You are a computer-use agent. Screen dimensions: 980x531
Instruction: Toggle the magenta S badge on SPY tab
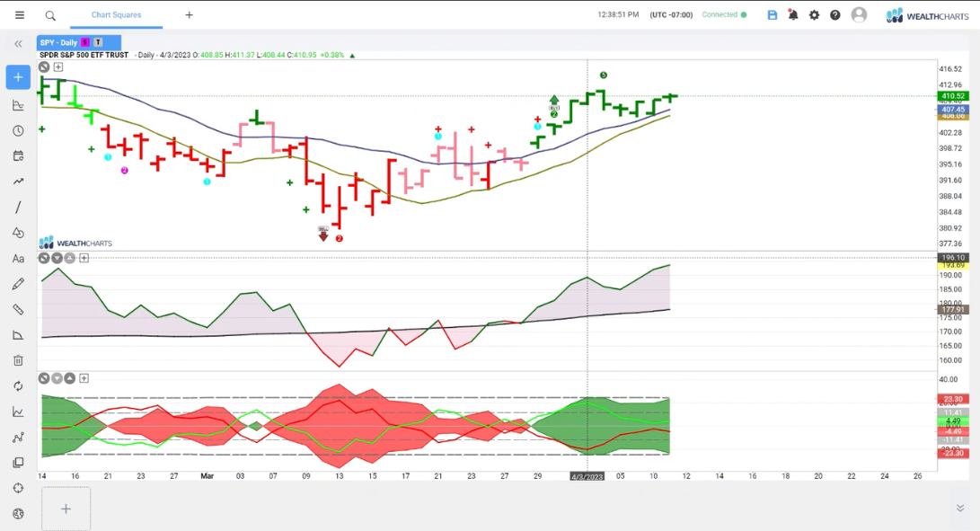[85, 42]
